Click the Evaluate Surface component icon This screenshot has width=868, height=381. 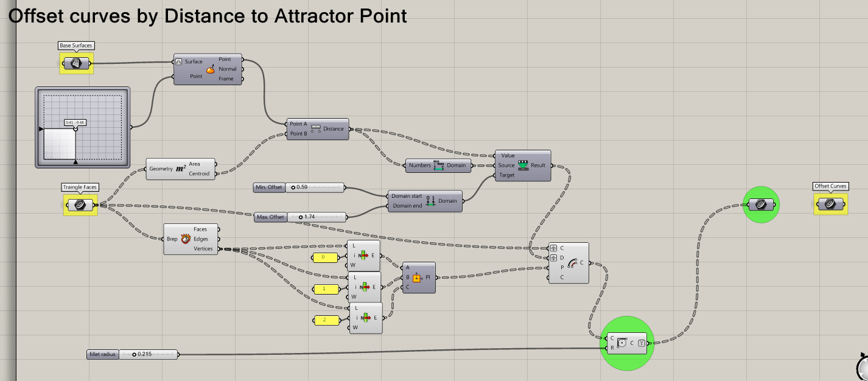(210, 69)
